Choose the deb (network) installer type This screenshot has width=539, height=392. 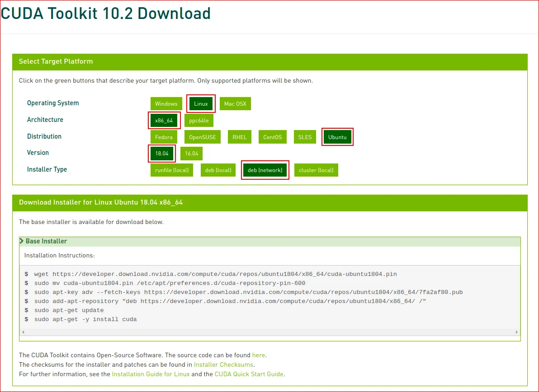(x=265, y=170)
